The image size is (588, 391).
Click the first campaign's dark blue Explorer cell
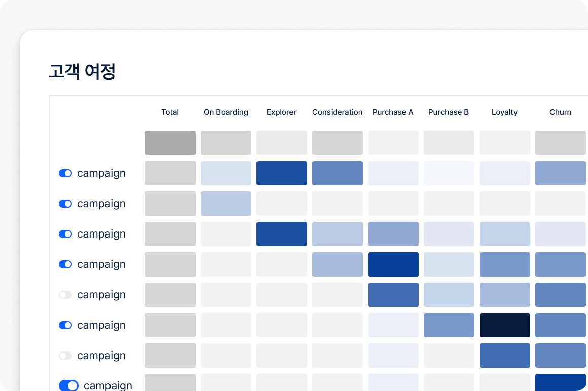pos(282,173)
